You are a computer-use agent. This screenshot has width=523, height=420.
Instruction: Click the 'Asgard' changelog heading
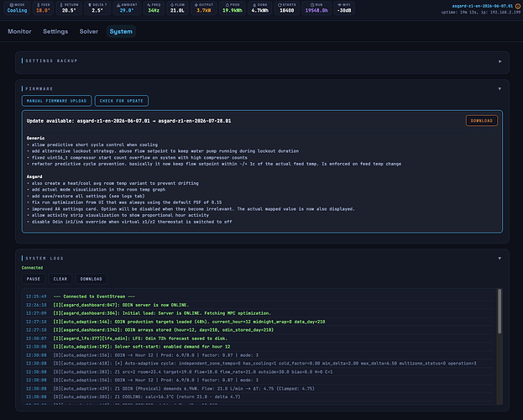34,176
